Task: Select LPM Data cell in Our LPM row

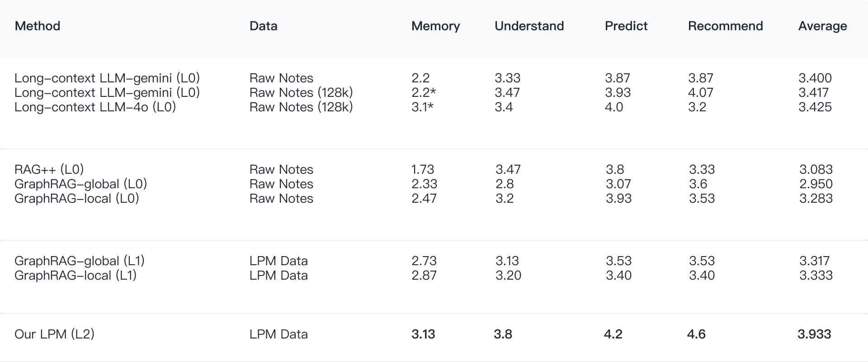Action: coord(278,334)
